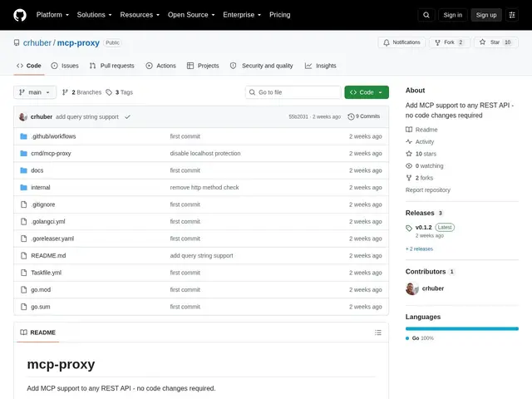The image size is (532, 399).
Task: Click the v0.1.2 release tag icon
Action: pos(409,228)
